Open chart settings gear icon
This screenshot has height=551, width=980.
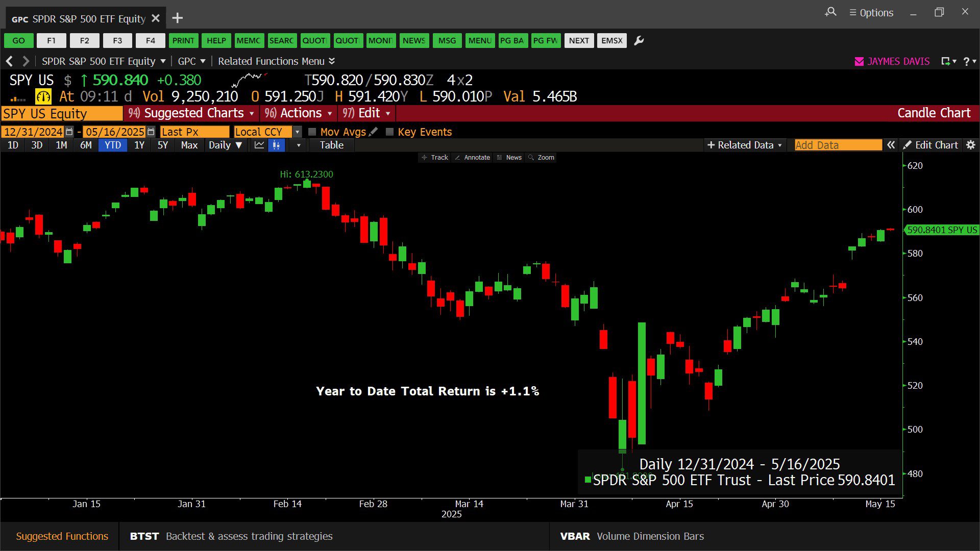coord(971,145)
